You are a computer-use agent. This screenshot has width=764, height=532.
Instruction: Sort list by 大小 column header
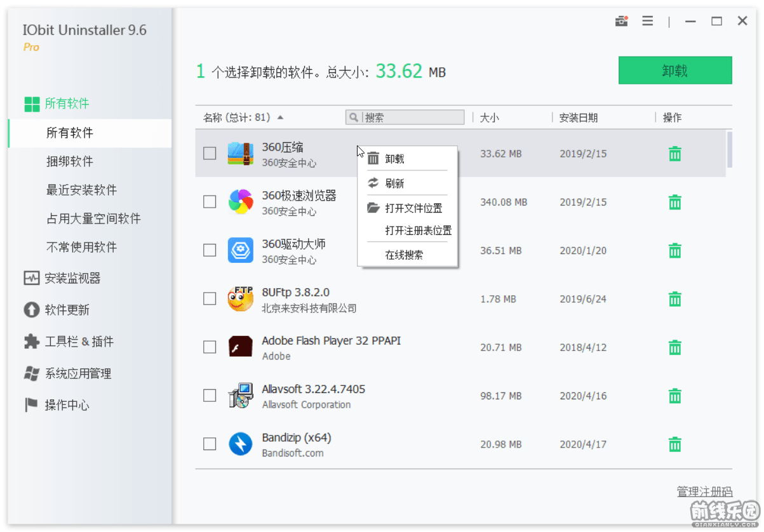(490, 117)
